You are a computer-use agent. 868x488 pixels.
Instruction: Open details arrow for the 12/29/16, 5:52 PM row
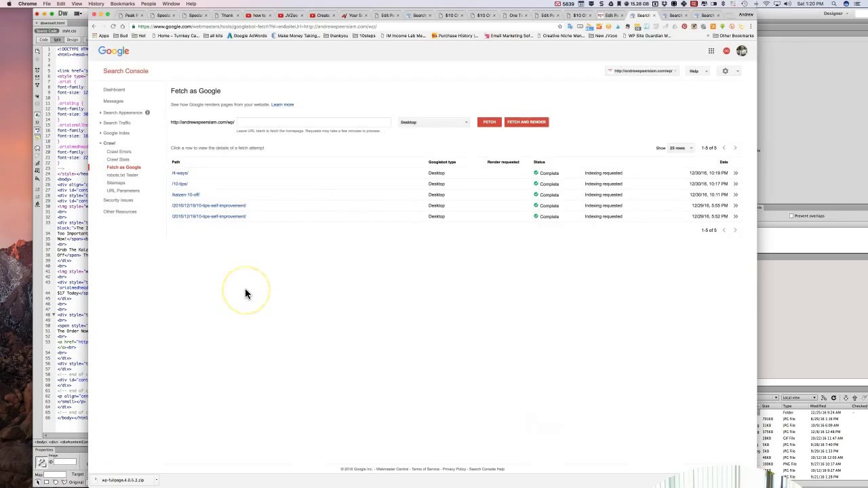tap(736, 216)
